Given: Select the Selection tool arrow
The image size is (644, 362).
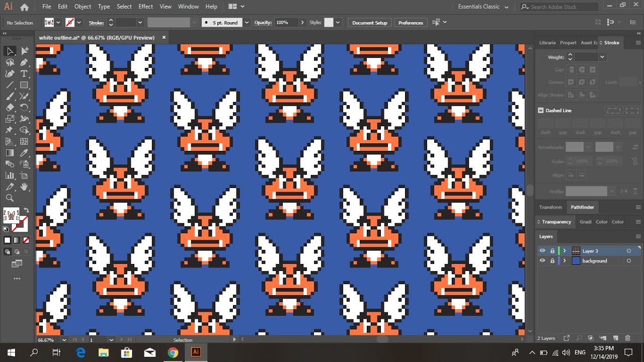Looking at the screenshot, I should [x=10, y=51].
